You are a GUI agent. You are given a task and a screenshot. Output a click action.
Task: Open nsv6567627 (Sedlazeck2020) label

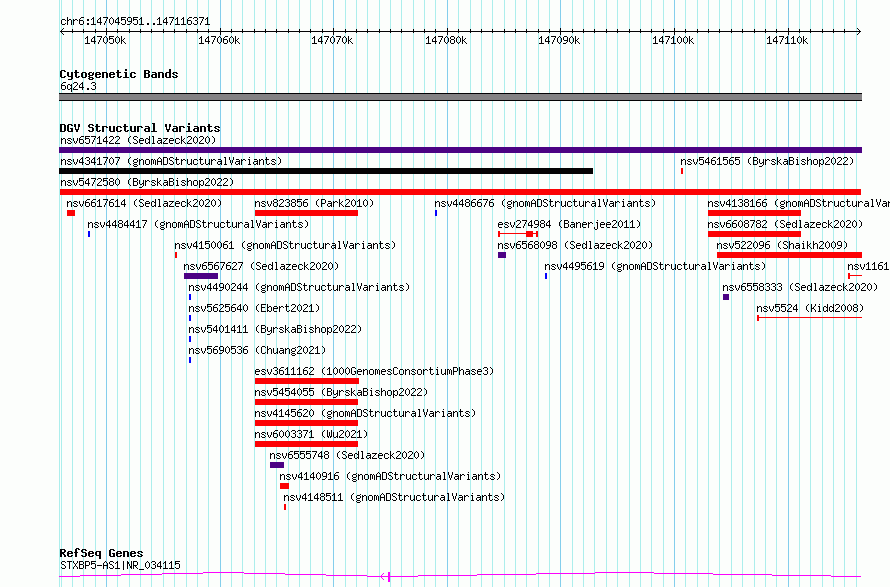pyautogui.click(x=261, y=266)
